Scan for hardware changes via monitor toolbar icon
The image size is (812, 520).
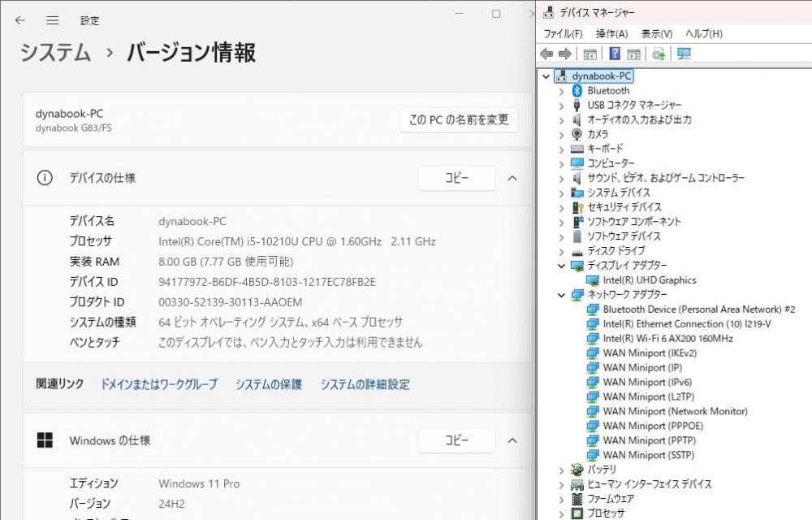[x=684, y=54]
